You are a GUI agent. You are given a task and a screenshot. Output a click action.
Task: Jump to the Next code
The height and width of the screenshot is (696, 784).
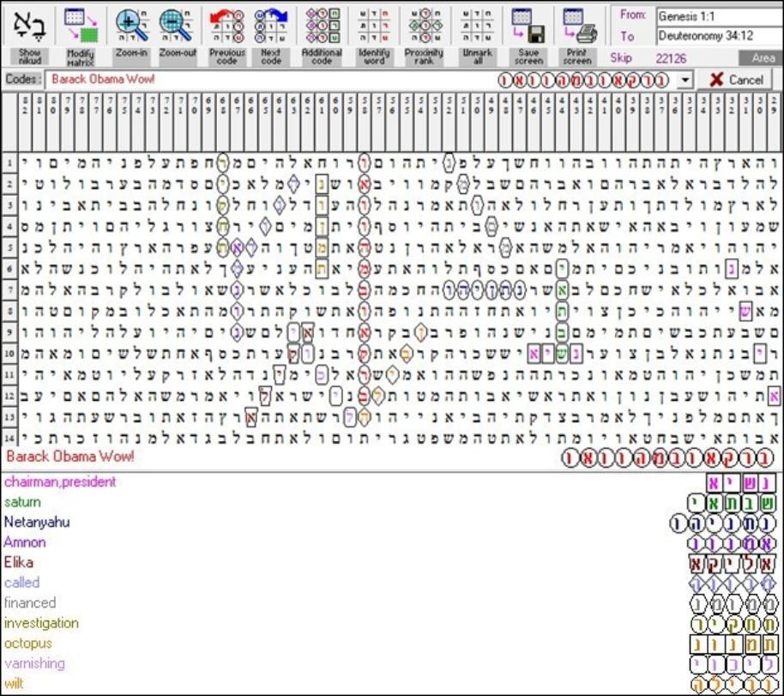[x=270, y=35]
